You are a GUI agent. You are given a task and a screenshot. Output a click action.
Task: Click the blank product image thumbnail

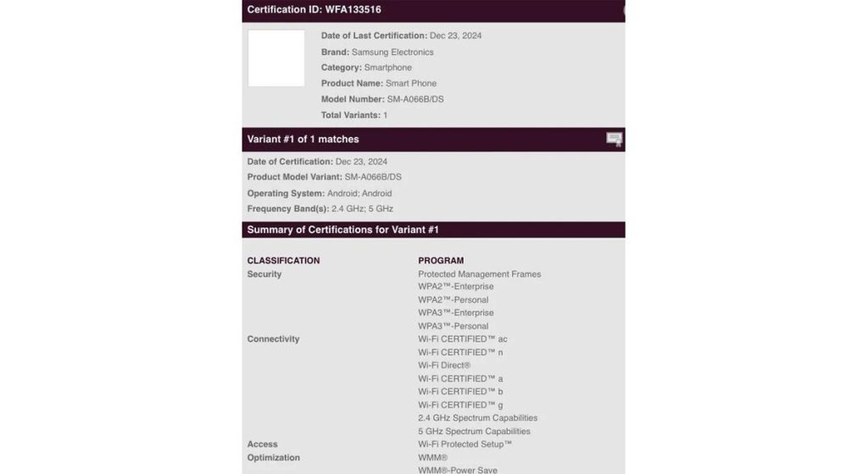pos(276,59)
